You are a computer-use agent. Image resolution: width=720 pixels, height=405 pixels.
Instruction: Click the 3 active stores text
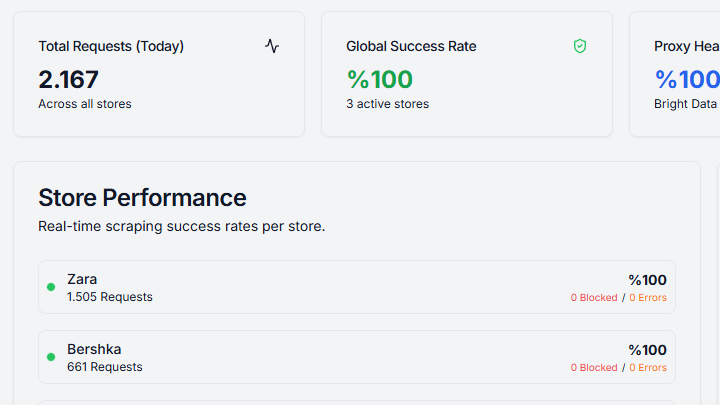[388, 104]
